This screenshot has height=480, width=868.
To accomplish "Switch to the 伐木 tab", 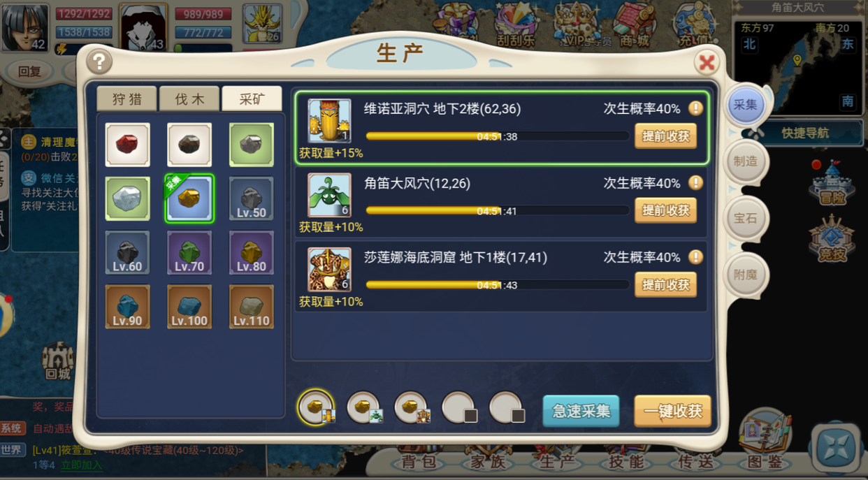I will point(189,99).
